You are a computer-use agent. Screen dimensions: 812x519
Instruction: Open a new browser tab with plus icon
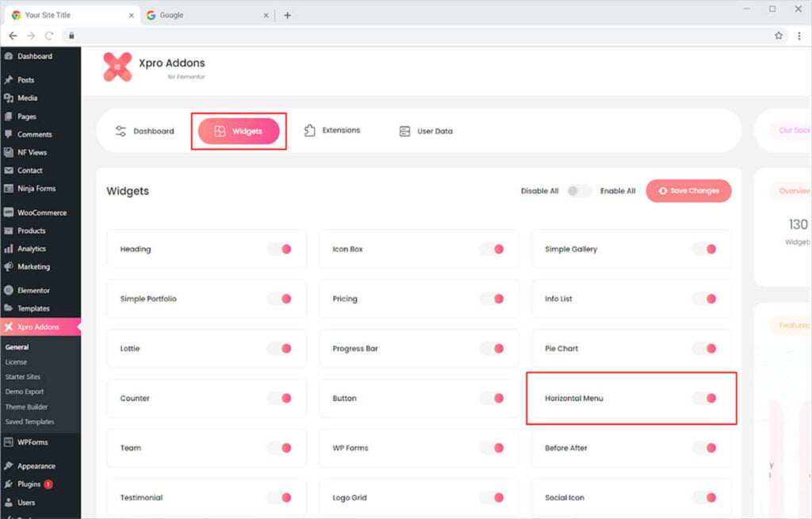coord(287,15)
